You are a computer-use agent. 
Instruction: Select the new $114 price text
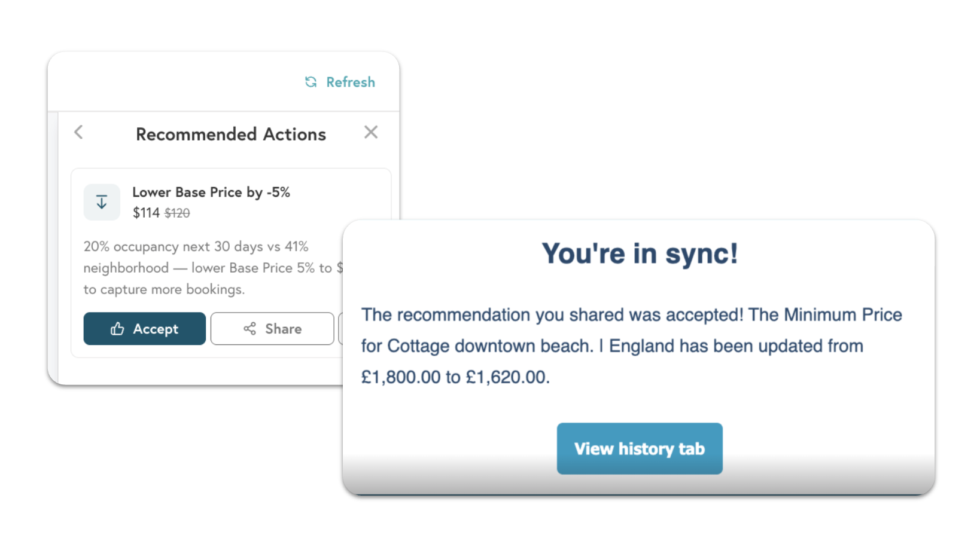(145, 212)
